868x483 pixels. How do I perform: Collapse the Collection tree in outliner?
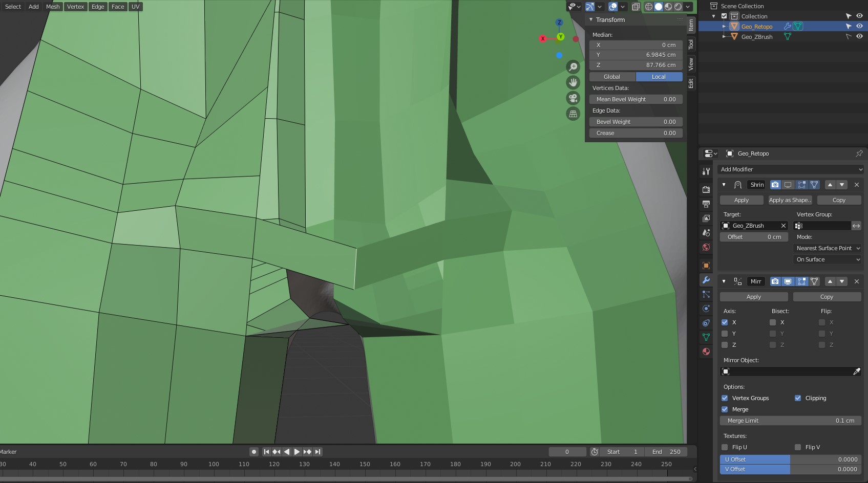coord(714,16)
